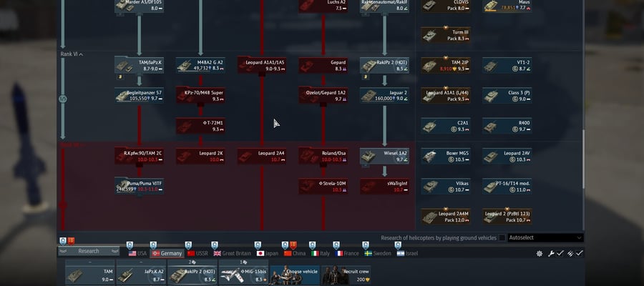The height and width of the screenshot is (286, 644).
Task: Click the badge icon above Japan
Action: coord(258,245)
